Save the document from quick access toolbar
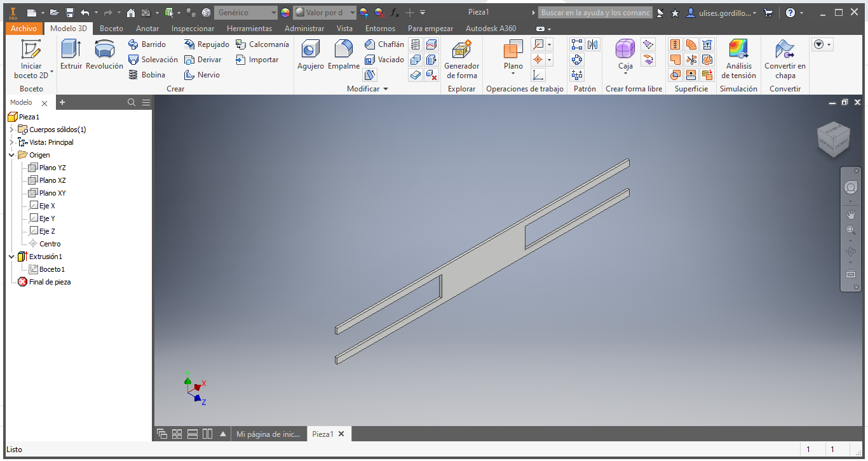868x461 pixels. coord(69,13)
